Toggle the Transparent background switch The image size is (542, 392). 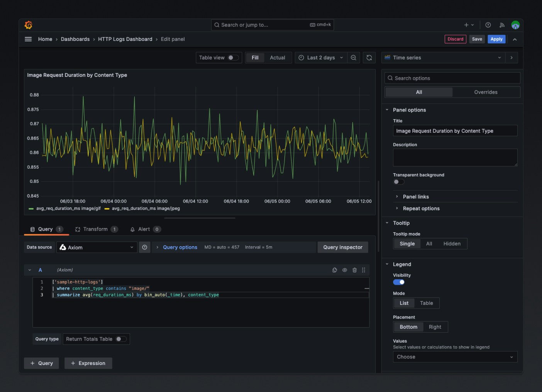pos(398,182)
